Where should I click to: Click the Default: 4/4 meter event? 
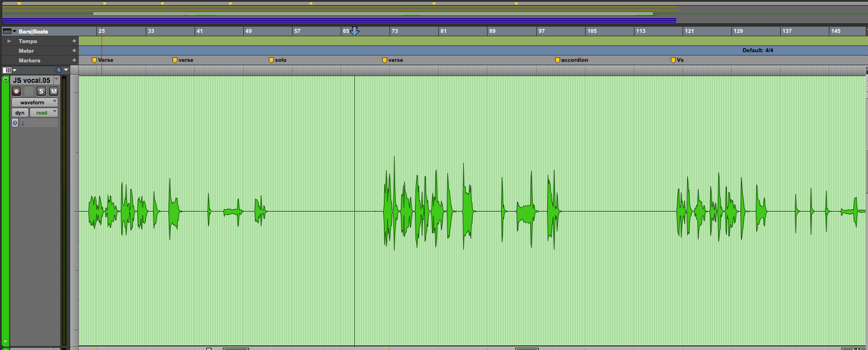click(x=757, y=50)
